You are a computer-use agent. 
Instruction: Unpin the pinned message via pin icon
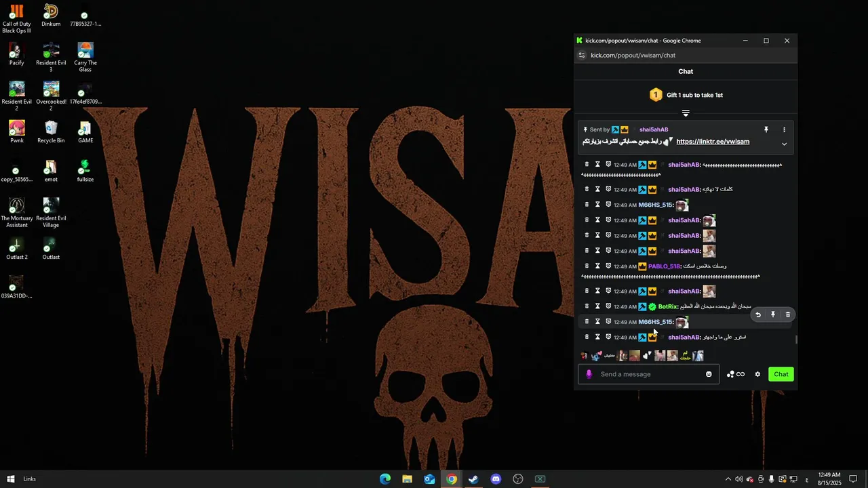tap(766, 129)
